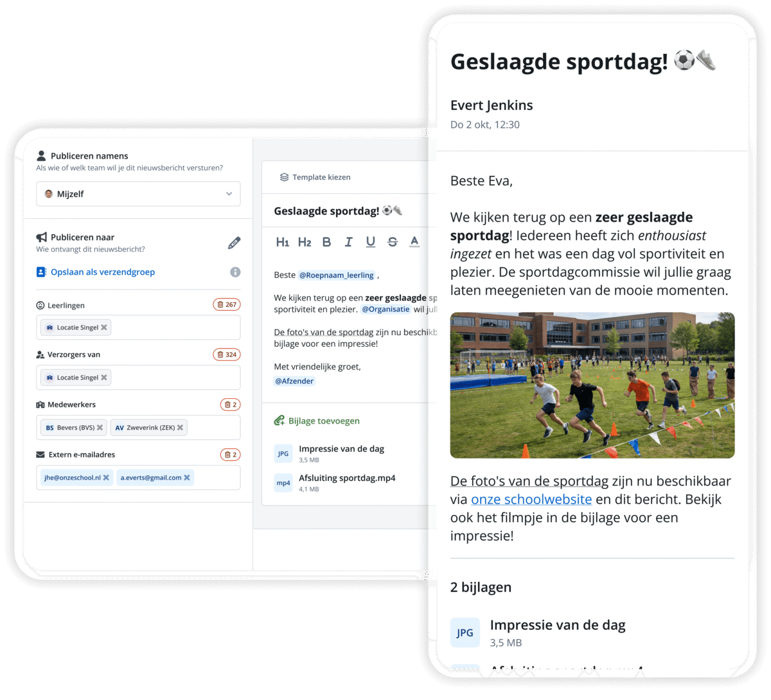Open the text color picker
Image resolution: width=771 pixels, height=700 pixels.
coord(414,242)
